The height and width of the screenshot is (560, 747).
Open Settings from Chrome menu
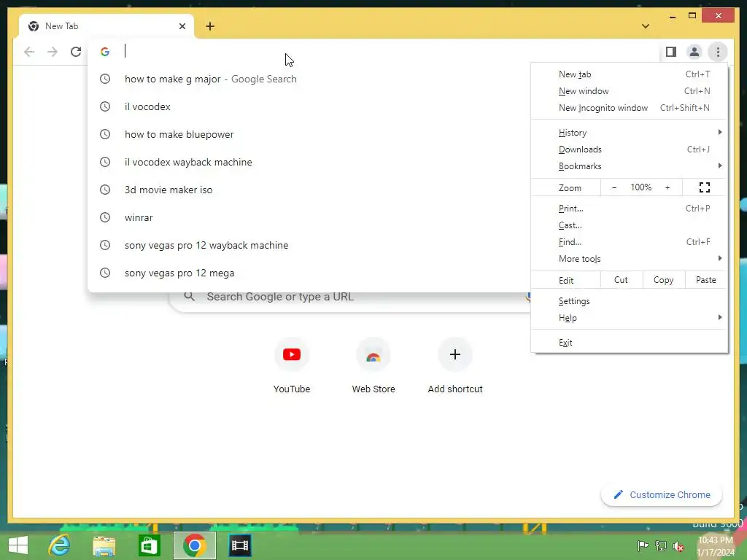pyautogui.click(x=630, y=301)
